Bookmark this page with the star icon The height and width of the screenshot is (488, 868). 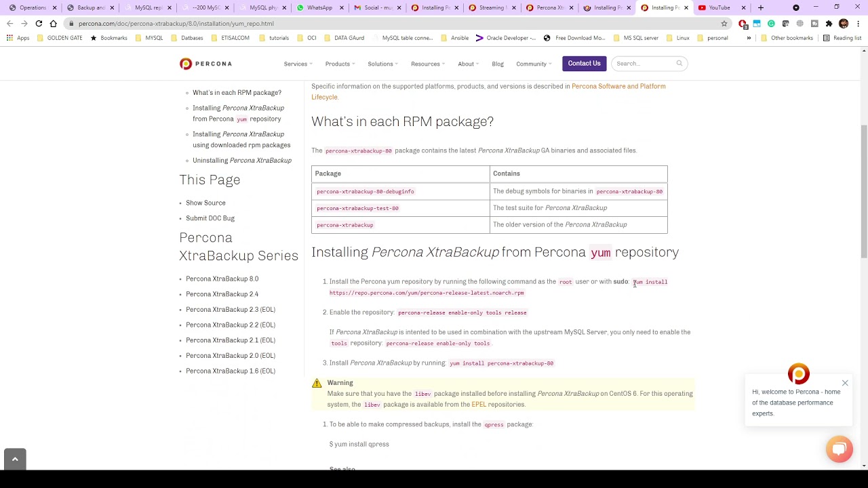[724, 23]
